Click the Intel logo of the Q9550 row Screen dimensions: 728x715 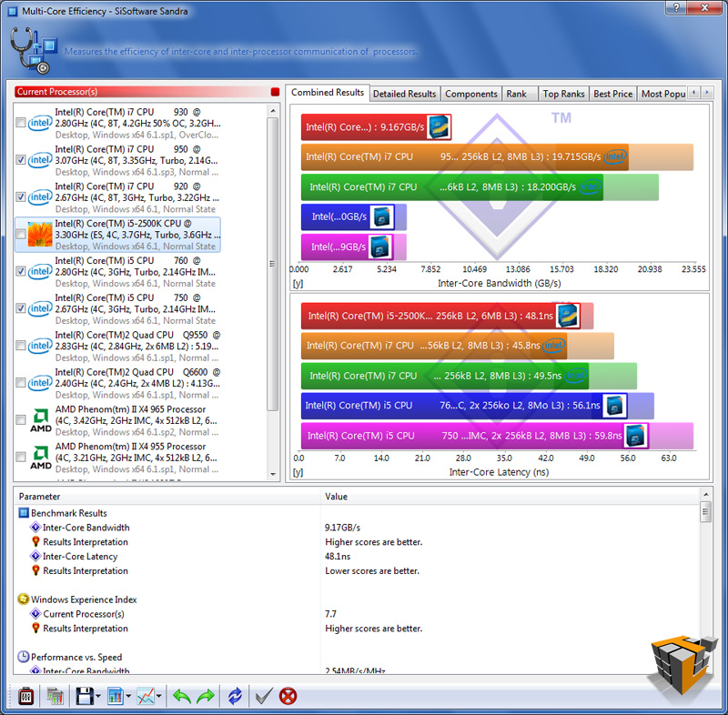click(x=40, y=346)
